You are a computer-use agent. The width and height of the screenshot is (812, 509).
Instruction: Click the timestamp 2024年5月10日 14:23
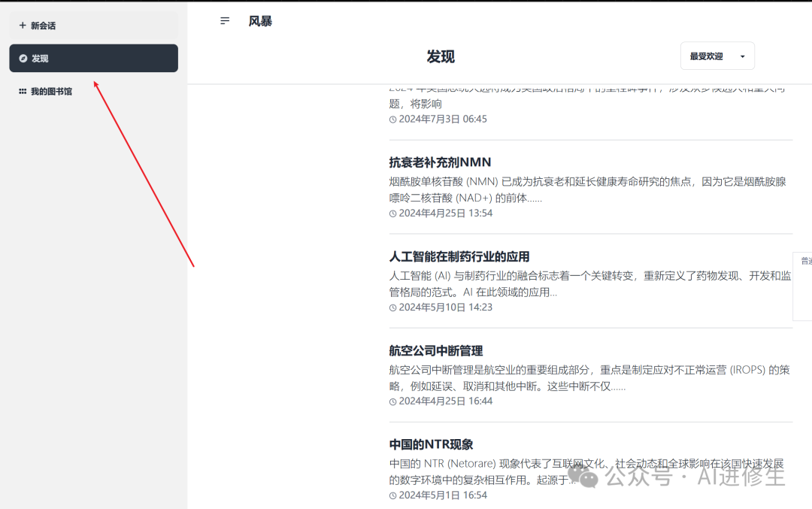[445, 308]
